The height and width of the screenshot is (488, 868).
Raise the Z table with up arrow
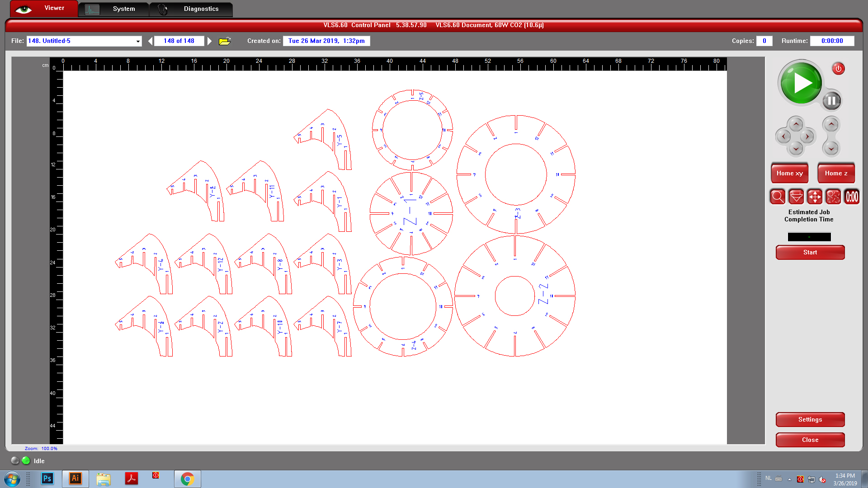(831, 124)
